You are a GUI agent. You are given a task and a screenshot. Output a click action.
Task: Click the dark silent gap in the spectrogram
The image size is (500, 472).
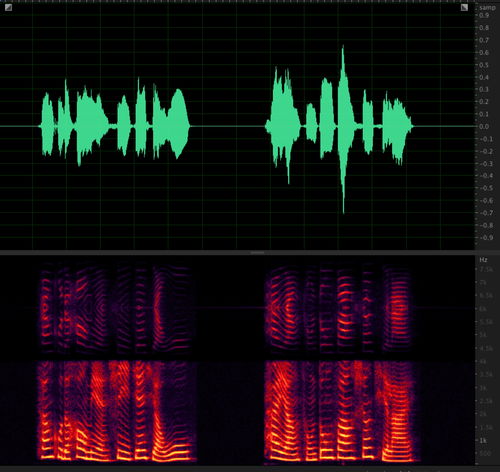tap(230, 363)
